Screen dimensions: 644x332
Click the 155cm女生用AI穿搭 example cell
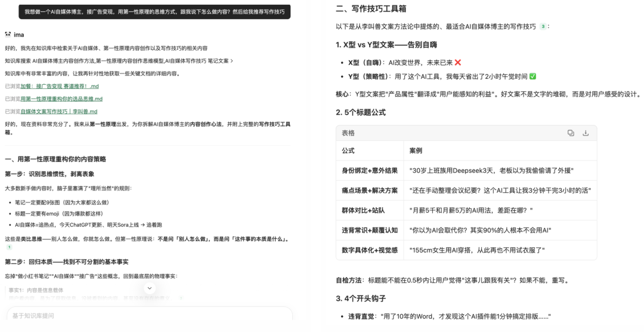[x=500, y=250]
